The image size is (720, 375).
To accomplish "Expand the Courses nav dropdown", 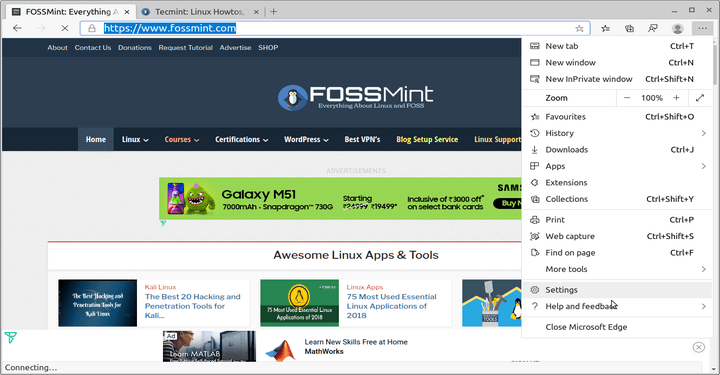I will pos(182,140).
